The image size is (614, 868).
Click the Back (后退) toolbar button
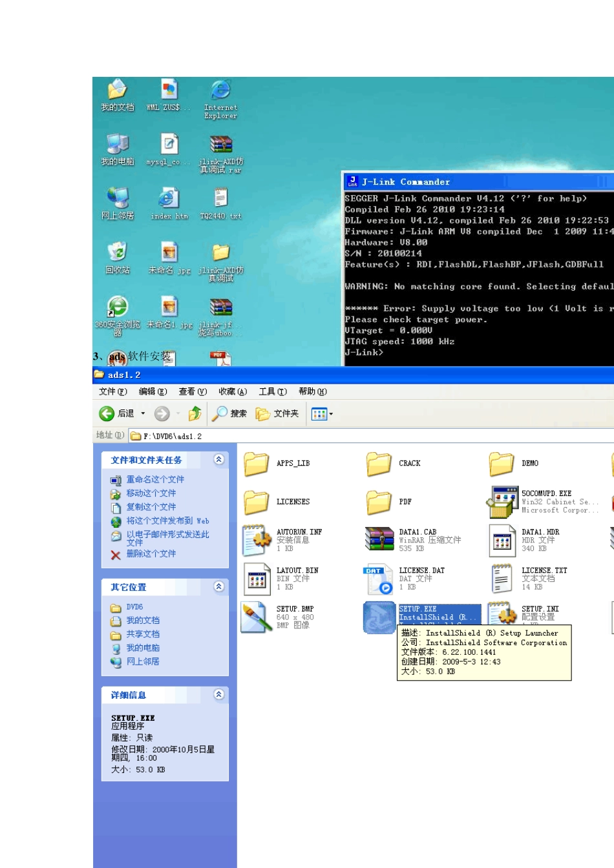(117, 413)
